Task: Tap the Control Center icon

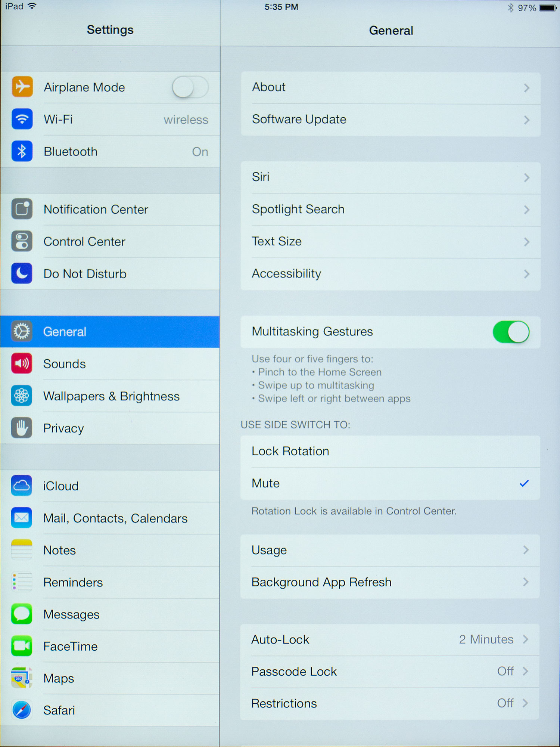Action: (22, 241)
